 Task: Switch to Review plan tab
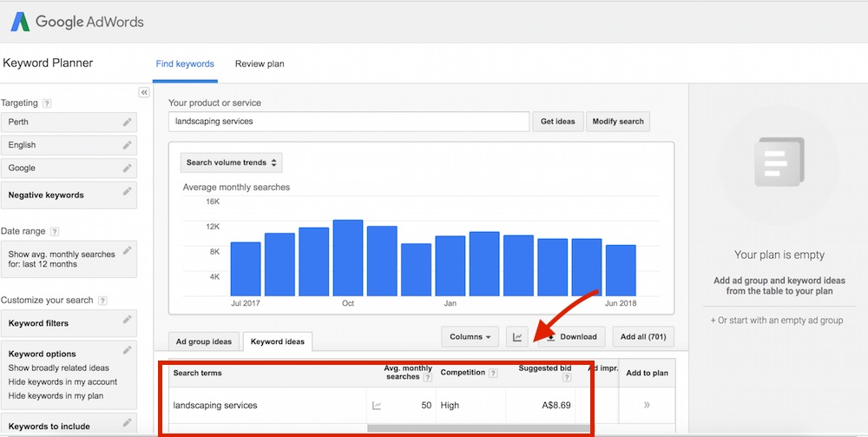point(260,63)
